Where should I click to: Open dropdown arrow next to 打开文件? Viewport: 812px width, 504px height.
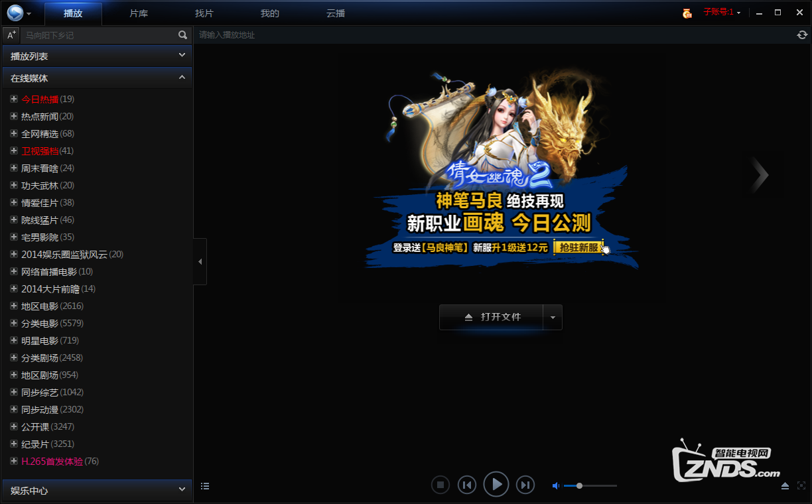pos(553,318)
